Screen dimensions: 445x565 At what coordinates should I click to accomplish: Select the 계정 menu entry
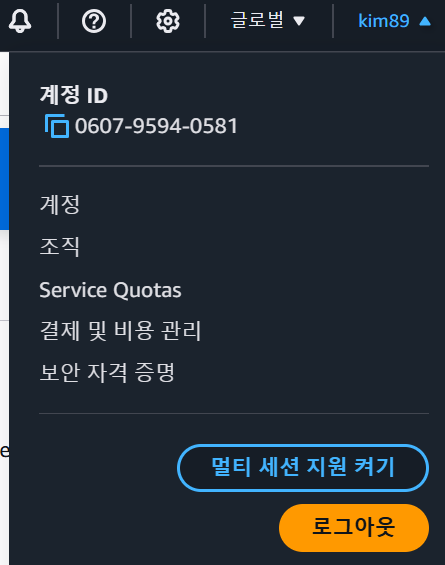tap(60, 205)
